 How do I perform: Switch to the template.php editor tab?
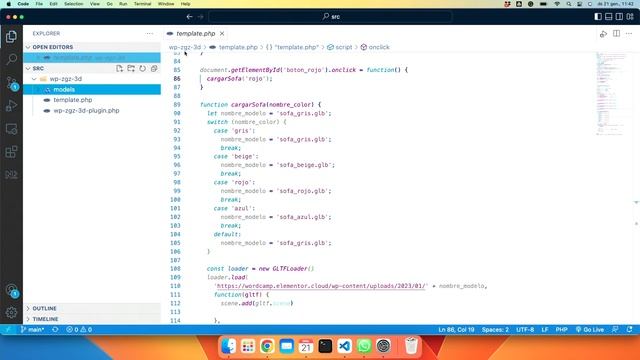coord(196,33)
